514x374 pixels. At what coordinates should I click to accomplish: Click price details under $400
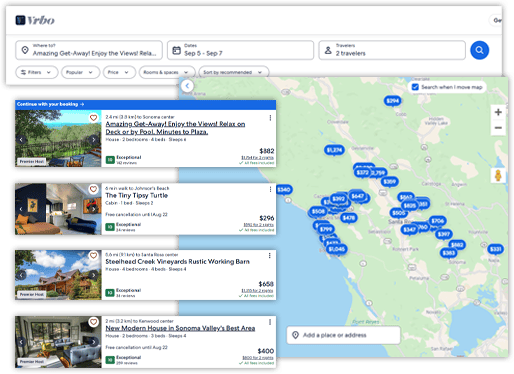[258, 358]
